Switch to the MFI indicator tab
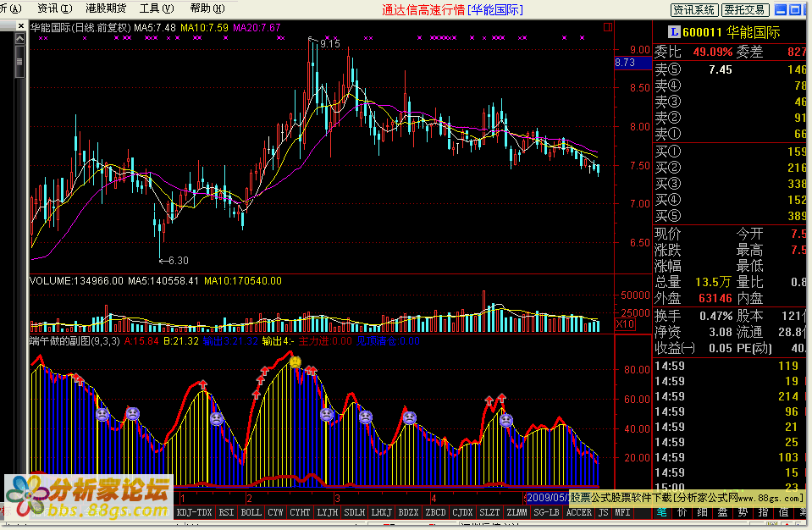 click(622, 512)
